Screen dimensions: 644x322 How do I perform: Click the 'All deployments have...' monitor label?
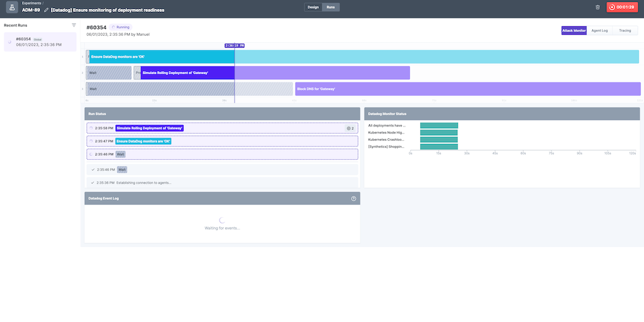tap(387, 126)
